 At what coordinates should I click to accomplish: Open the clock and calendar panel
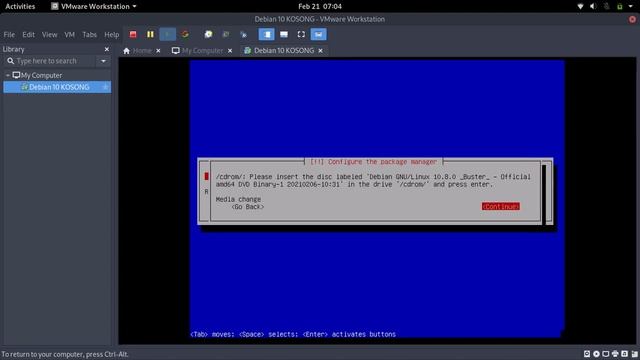click(x=320, y=7)
